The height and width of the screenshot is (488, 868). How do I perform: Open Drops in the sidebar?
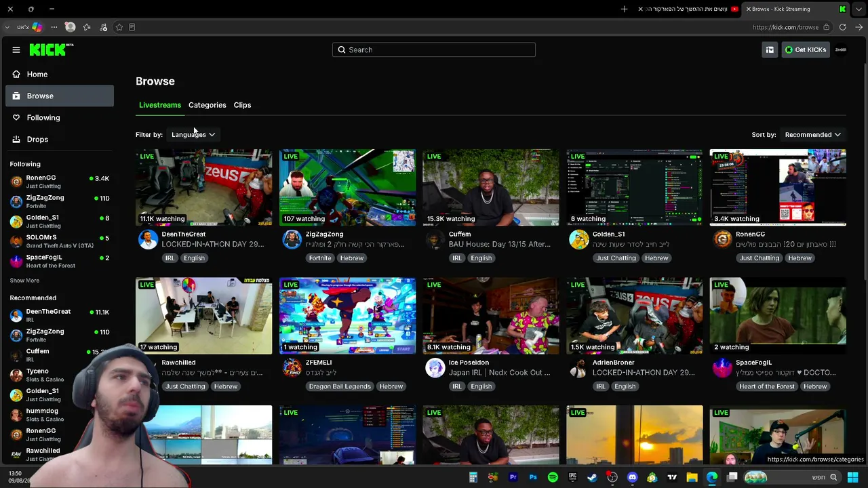(x=60, y=139)
